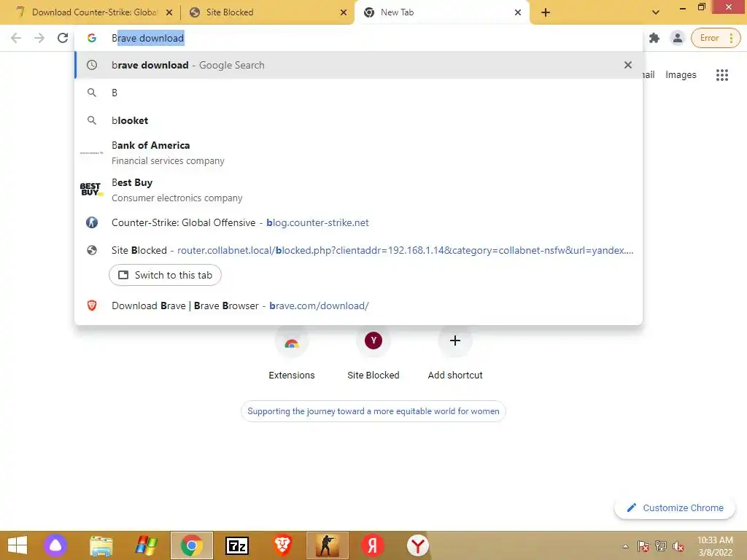Choose the Bank of America suggestion

click(x=358, y=153)
